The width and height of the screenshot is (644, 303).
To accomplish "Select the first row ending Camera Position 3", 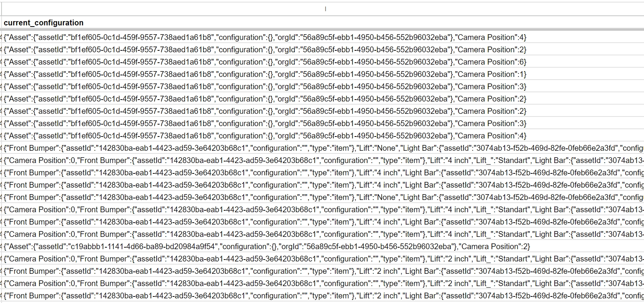I will [x=265, y=87].
